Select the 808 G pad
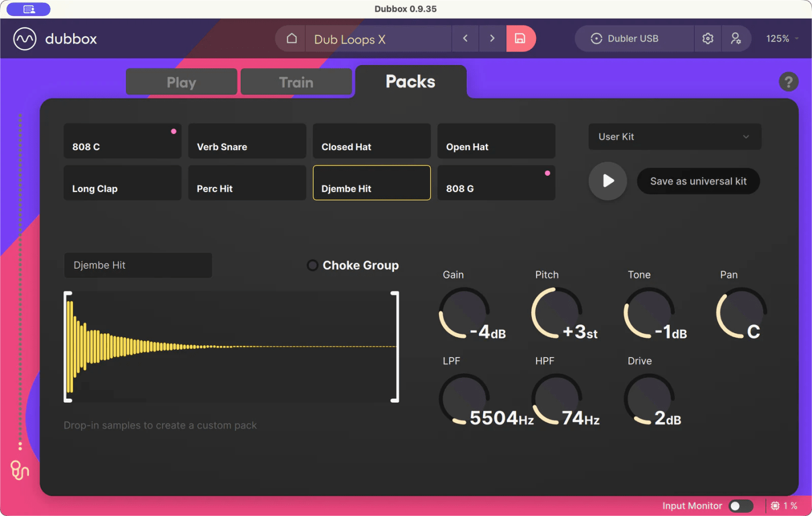The width and height of the screenshot is (812, 516). [496, 183]
